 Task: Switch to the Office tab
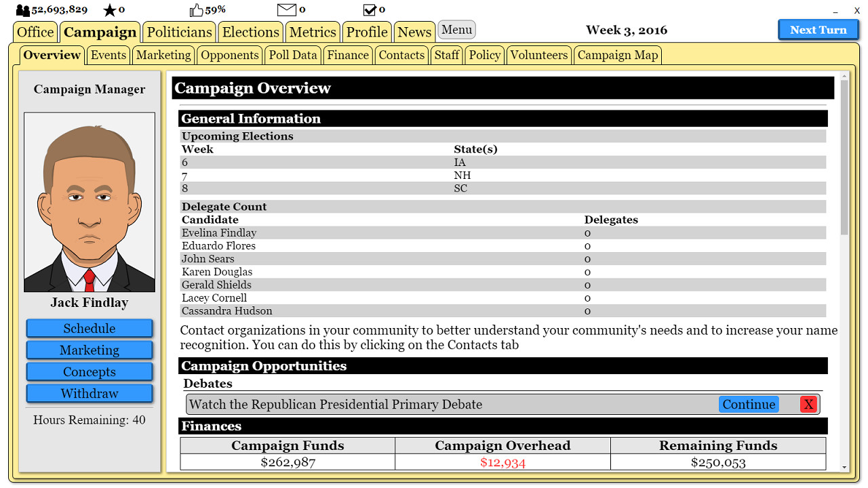35,31
